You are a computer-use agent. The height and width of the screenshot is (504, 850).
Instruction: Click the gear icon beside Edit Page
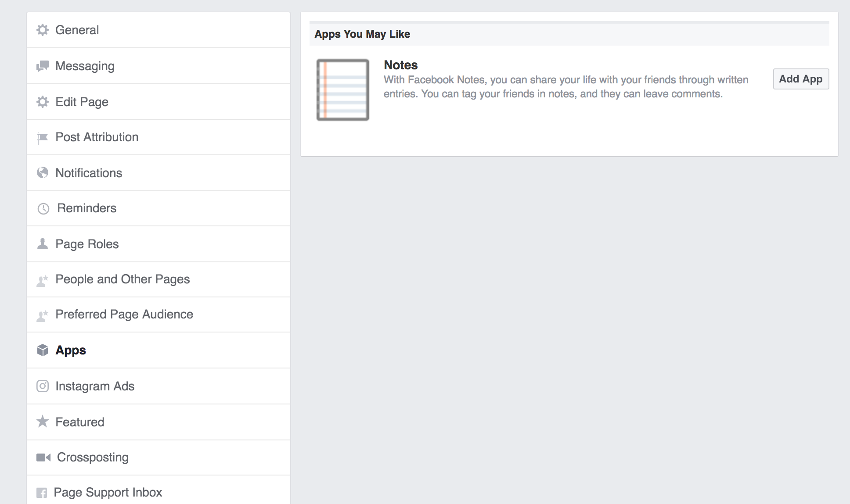pos(43,102)
